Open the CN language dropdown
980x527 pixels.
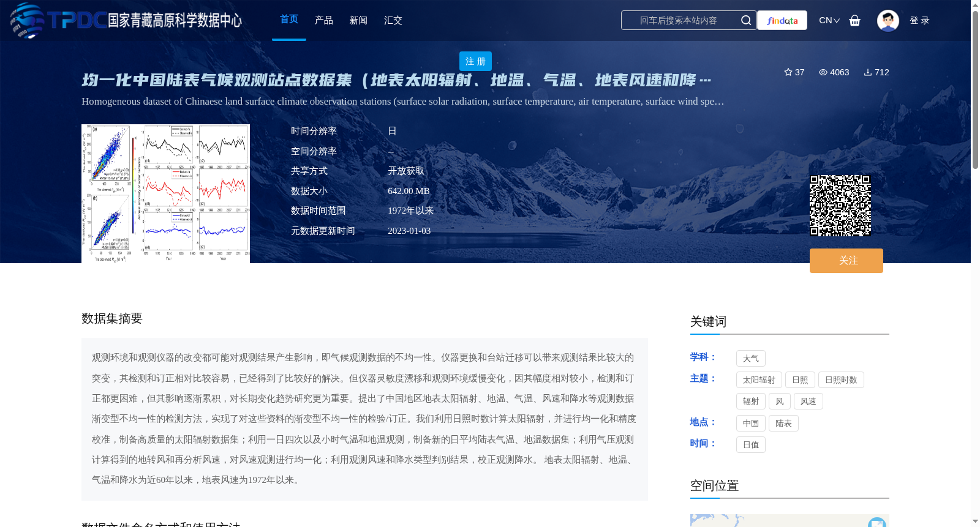(x=829, y=20)
